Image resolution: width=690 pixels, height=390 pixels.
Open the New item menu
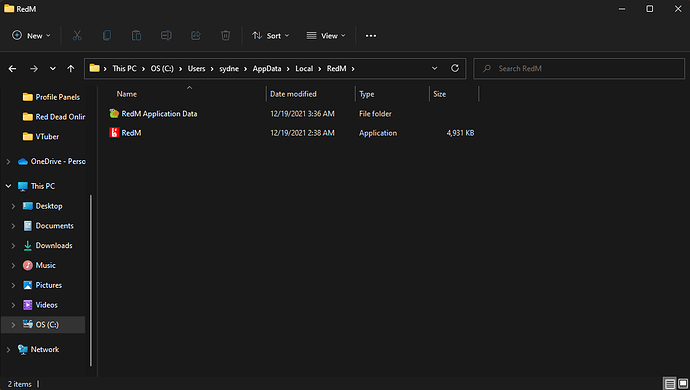pos(31,36)
